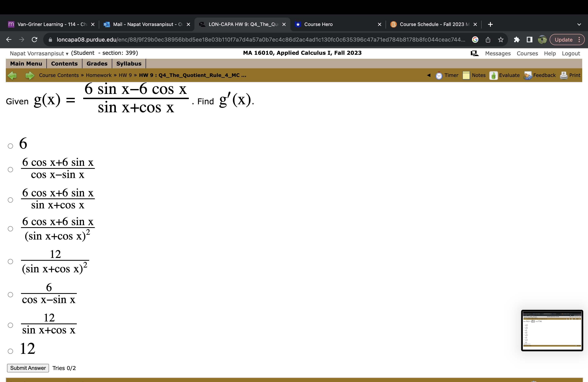
Task: Bookmark the page with the star icon
Action: [501, 40]
